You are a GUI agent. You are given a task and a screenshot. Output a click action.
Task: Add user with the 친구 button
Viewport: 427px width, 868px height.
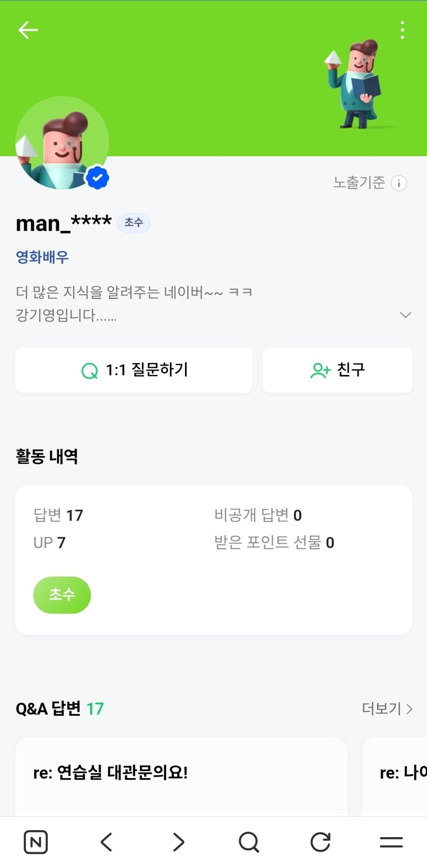337,370
